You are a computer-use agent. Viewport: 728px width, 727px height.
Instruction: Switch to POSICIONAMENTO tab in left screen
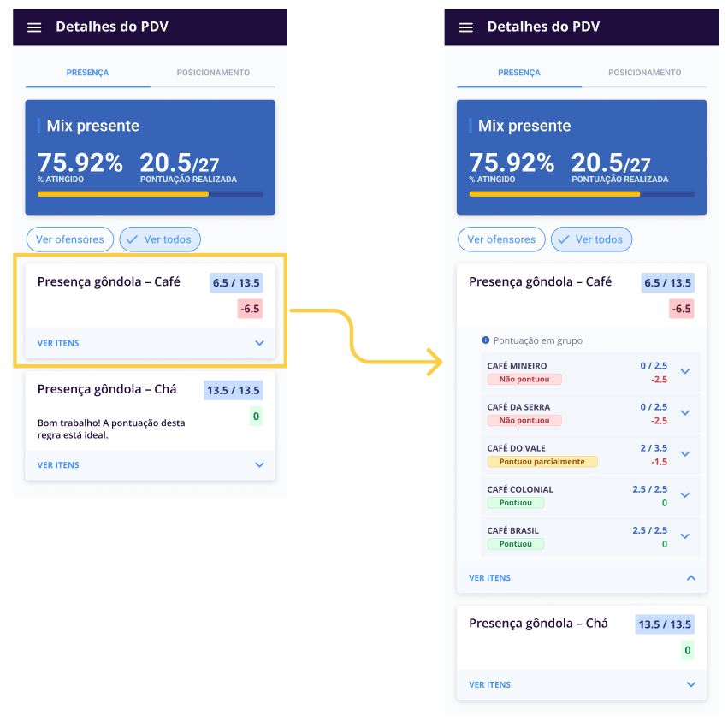(x=213, y=73)
